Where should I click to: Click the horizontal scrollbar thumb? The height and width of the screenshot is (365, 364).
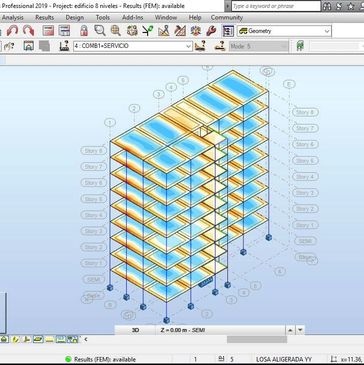click(257, 339)
